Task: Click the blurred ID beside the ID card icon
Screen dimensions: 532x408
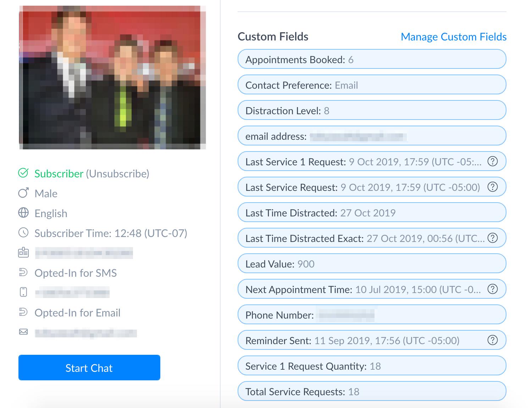Action: [84, 253]
